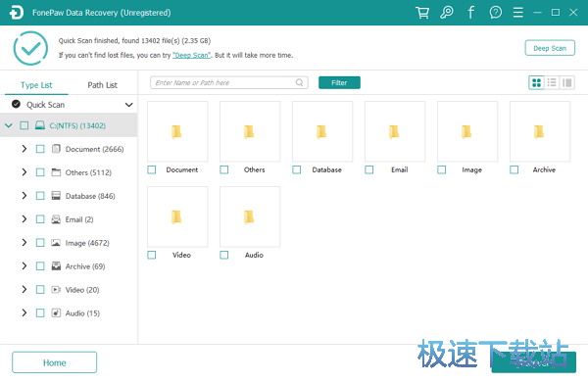This screenshot has width=588, height=383.
Task: Expand the Database (846) node
Action: coord(24,196)
